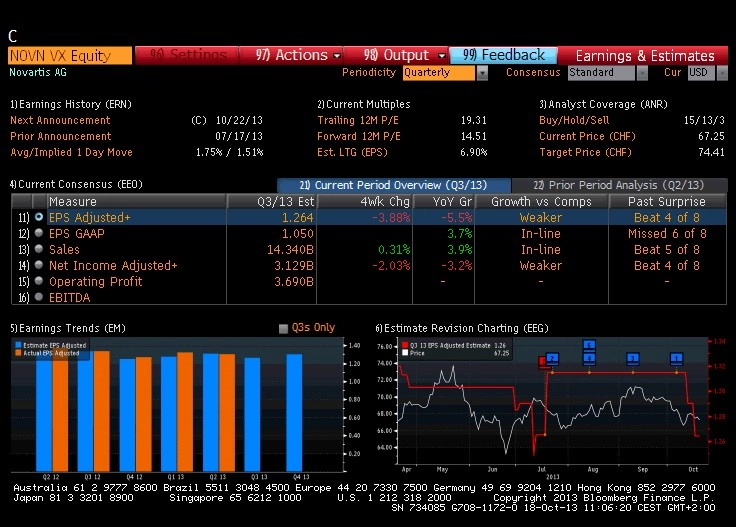Click the Operating Profit estimate 3.690B
This screenshot has width=736, height=527.
294,282
